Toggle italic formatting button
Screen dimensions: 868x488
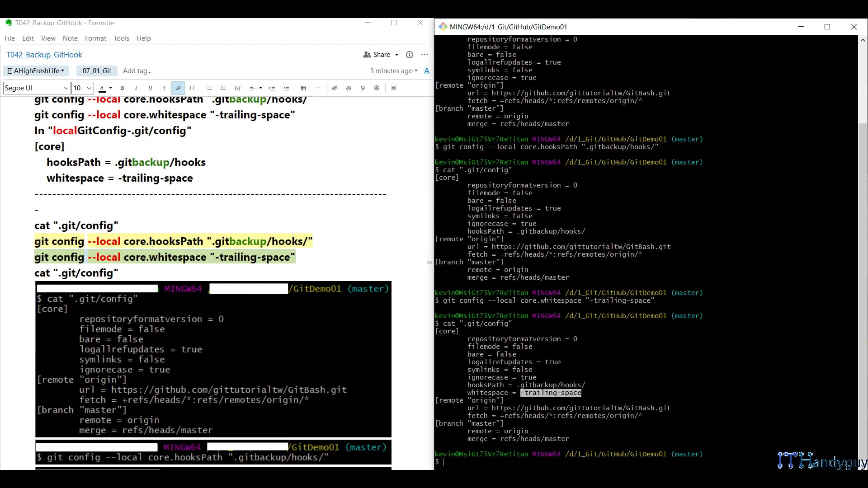(x=136, y=88)
